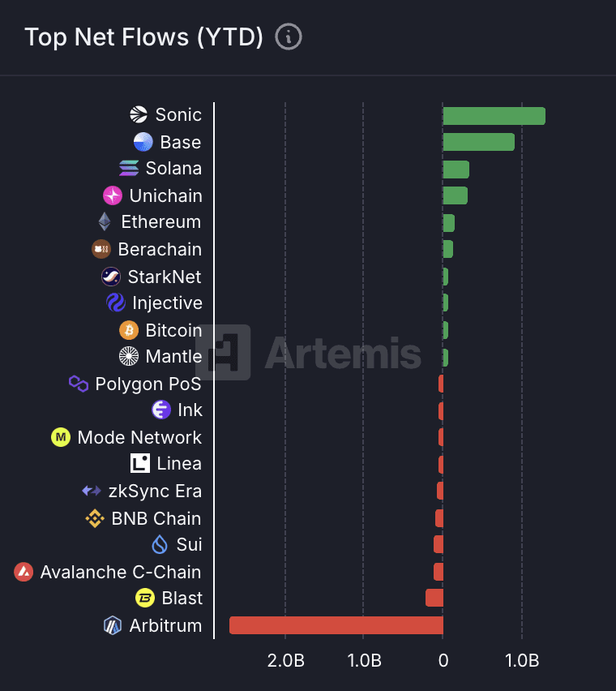Click the green Base inflow bar
This screenshot has width=616, height=691.
[x=479, y=142]
